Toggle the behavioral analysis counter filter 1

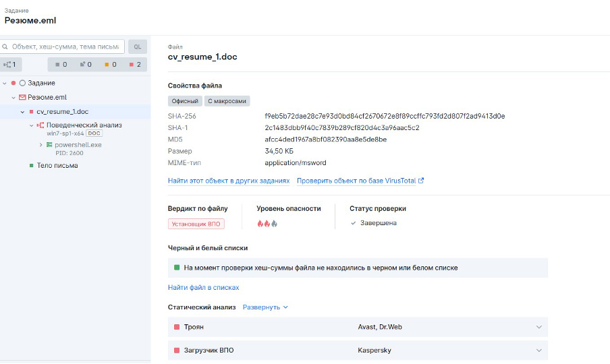(x=9, y=65)
